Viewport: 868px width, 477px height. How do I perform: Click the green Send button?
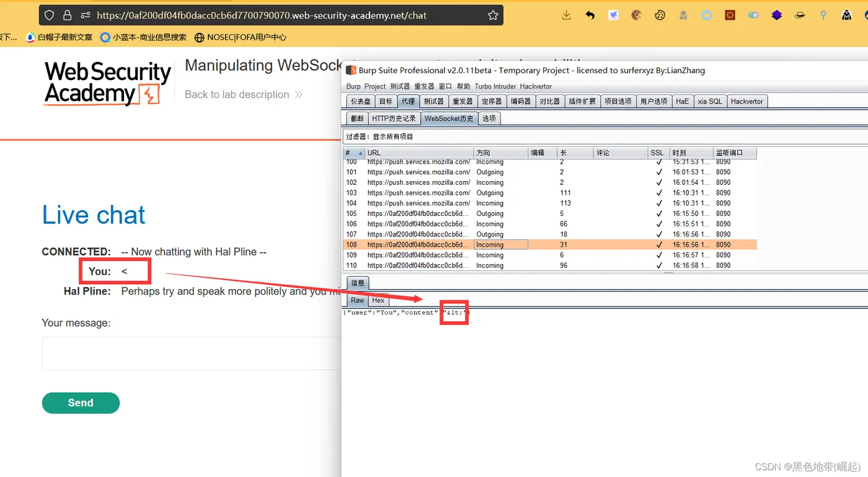pos(81,403)
